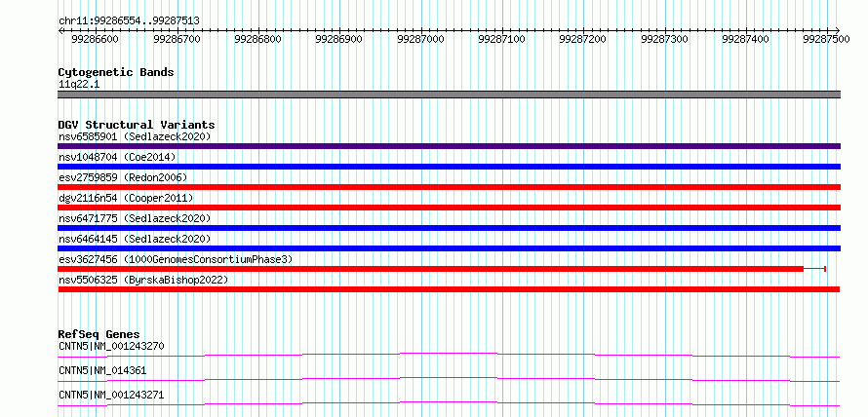
Task: Click label esv3627456 (1000GenomesConsortiumPhase3)
Action: (176, 259)
